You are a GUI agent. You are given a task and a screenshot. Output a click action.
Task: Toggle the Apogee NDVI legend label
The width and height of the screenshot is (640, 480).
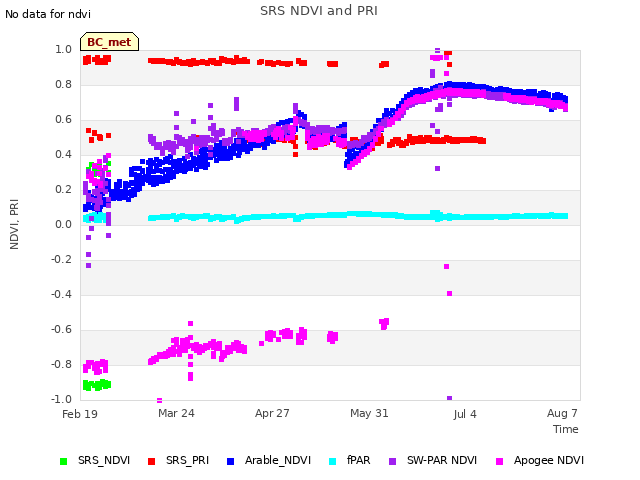[549, 460]
